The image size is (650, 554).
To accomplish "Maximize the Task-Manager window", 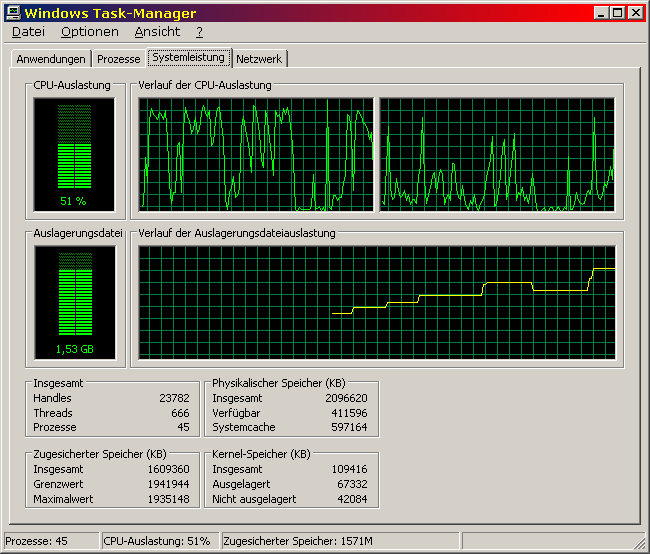I will coord(617,13).
